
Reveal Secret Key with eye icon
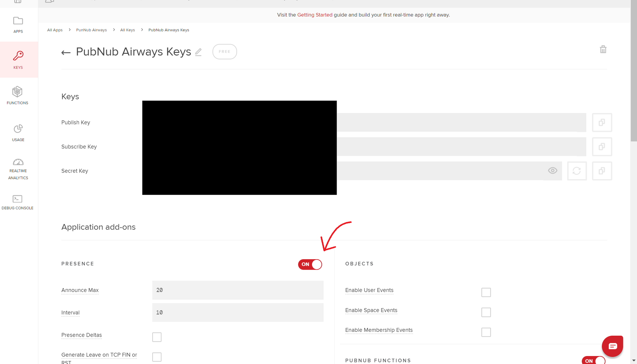click(x=553, y=171)
